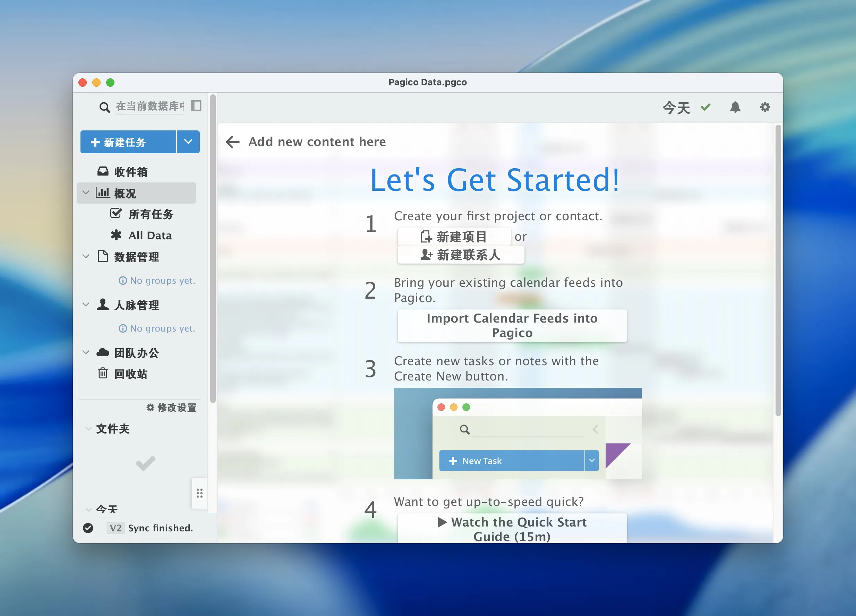Switch to the 今天 view at top right
This screenshot has width=856, height=616.
(x=676, y=107)
